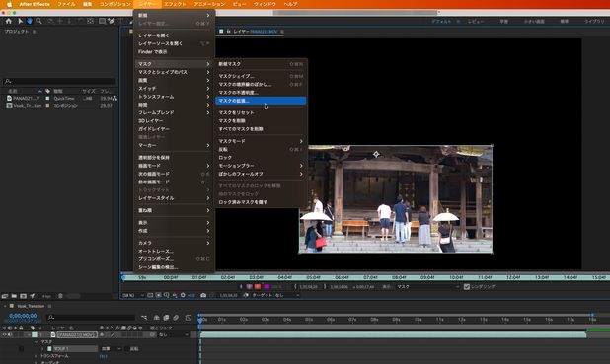The image size is (610, 364).
Task: Click new composition icon in Project panel
Action: coord(23,296)
